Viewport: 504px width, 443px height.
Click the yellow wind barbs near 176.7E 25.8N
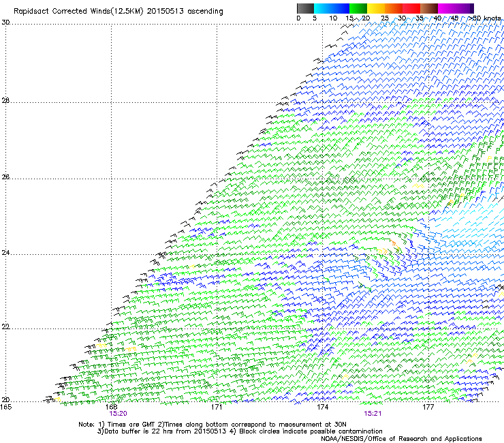418,186
